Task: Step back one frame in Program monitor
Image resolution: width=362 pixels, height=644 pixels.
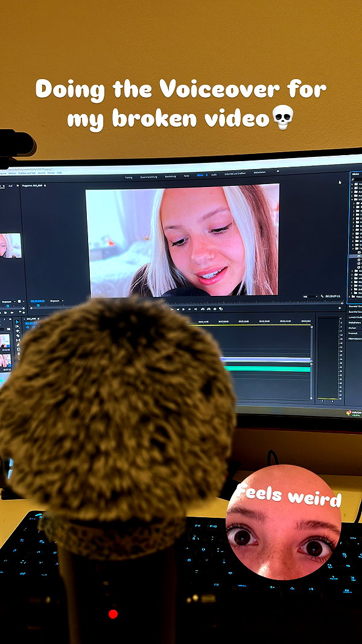Action: [x=178, y=309]
